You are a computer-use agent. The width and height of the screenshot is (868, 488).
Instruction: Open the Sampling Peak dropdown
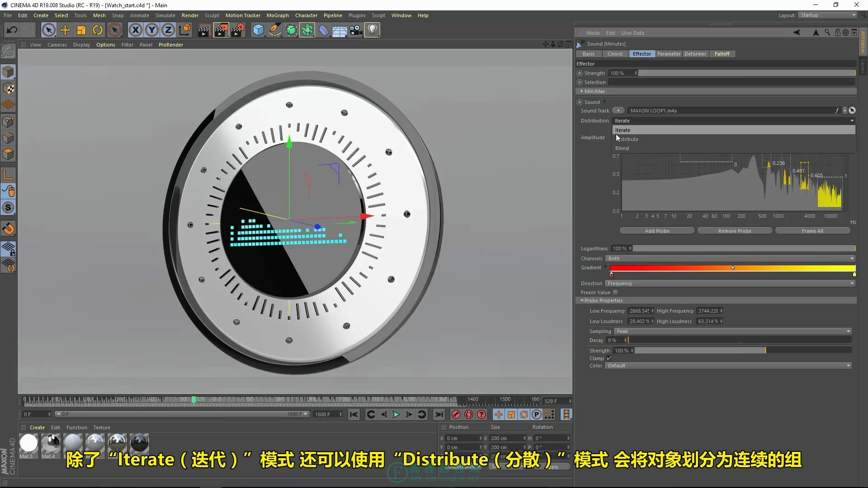tap(733, 331)
